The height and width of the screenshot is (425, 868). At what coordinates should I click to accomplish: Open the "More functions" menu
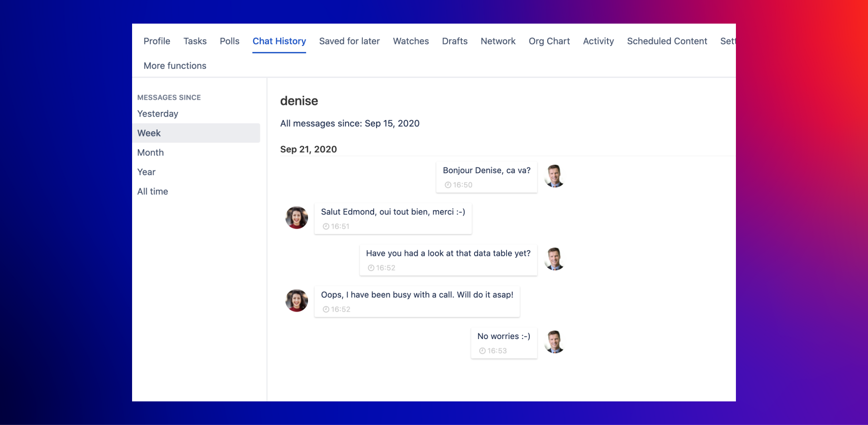(x=175, y=66)
